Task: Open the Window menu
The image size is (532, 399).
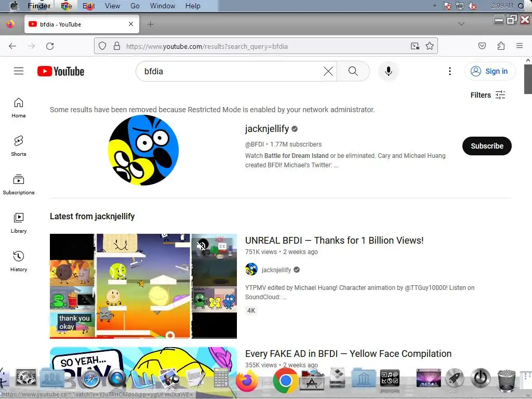Action: tap(163, 6)
